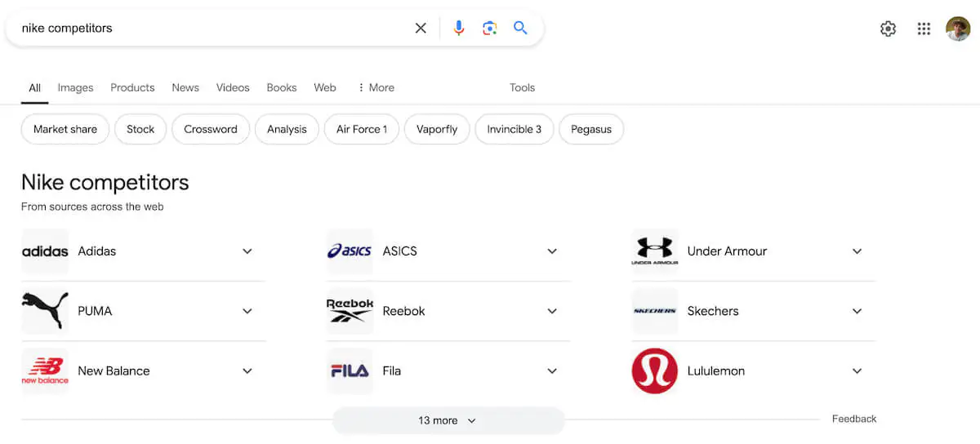This screenshot has width=980, height=444.
Task: Click the Under Armour logo
Action: pyautogui.click(x=654, y=251)
